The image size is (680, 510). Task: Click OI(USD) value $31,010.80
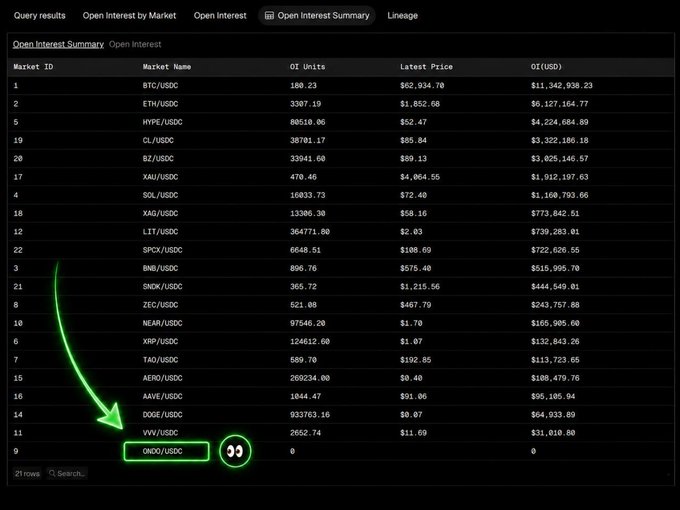coord(553,433)
